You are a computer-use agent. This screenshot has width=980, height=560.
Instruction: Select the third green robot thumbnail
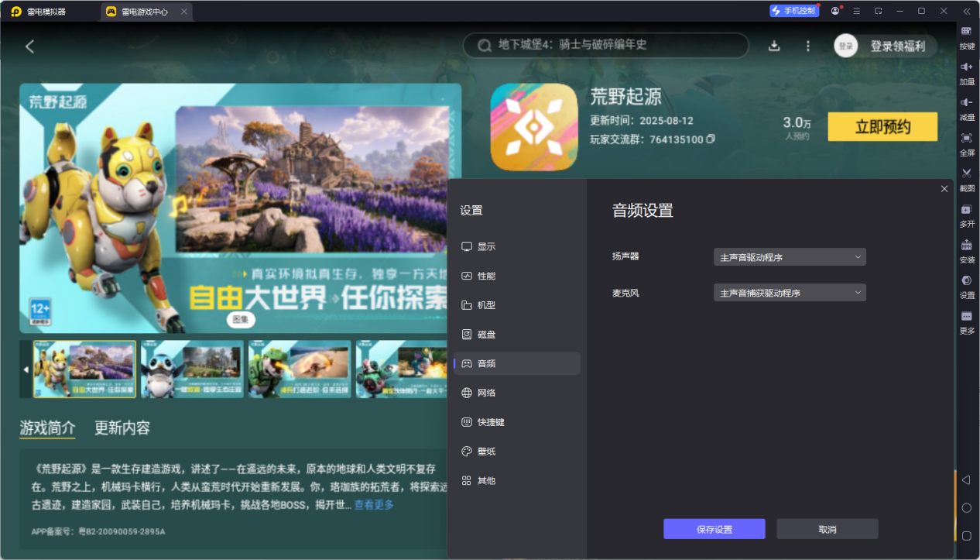300,369
